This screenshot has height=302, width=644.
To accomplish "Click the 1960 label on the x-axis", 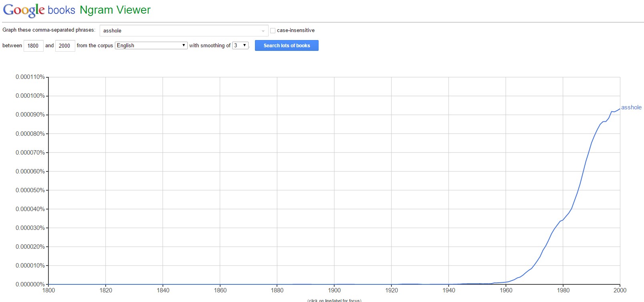I will (x=506, y=290).
